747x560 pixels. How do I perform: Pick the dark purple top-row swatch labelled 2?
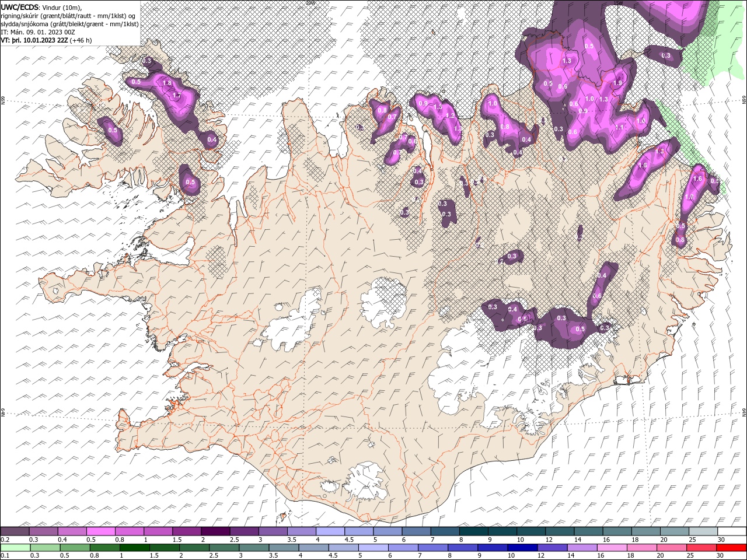[215, 531]
